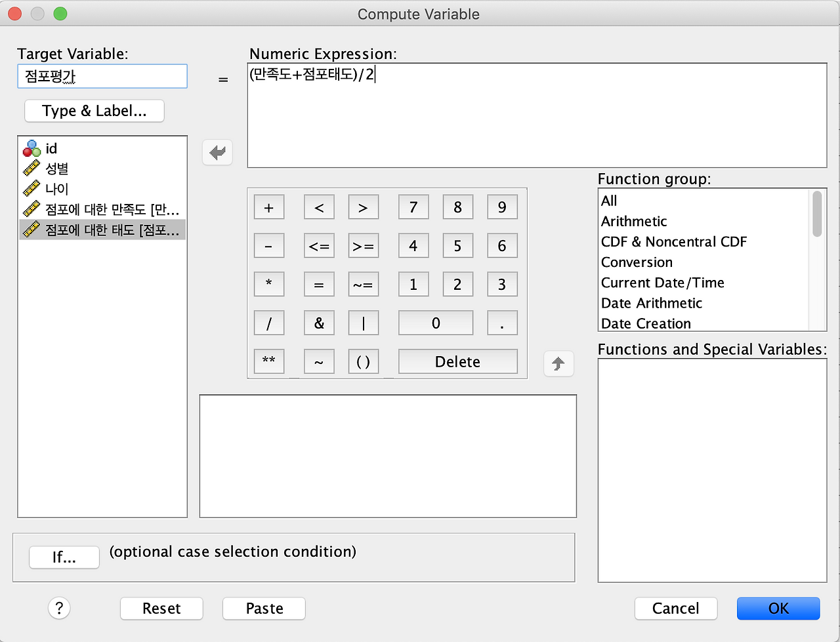Click the number 7 key
This screenshot has width=840, height=642.
[x=413, y=207]
